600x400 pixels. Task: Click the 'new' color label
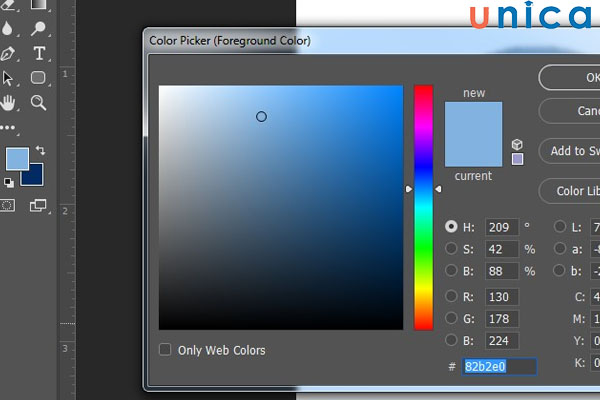474,93
